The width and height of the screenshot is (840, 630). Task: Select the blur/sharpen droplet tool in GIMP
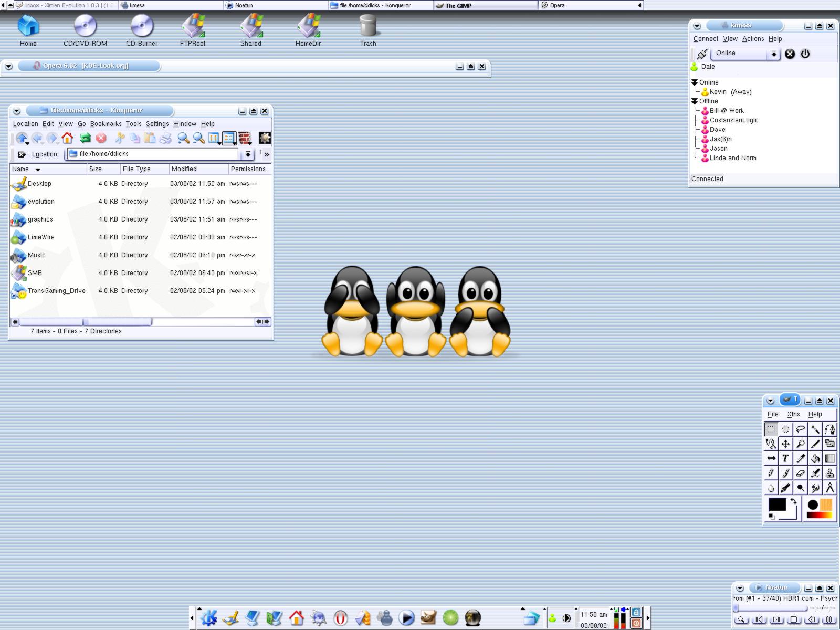click(771, 488)
